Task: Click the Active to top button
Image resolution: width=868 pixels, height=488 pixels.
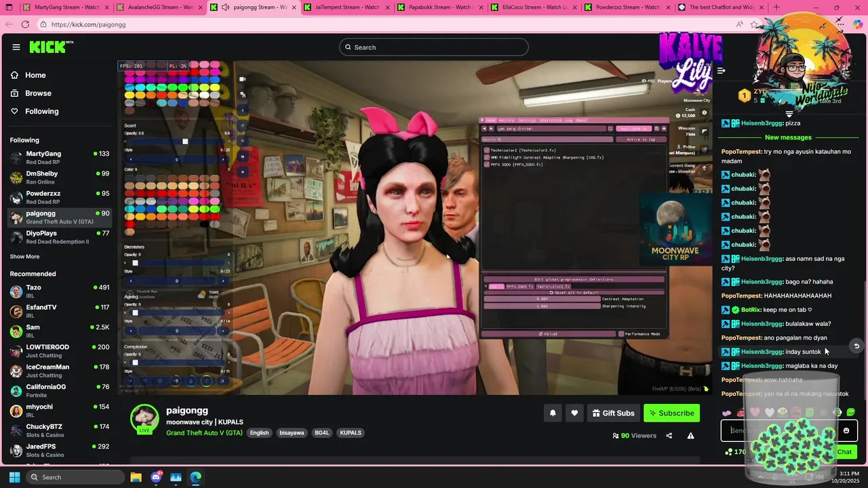Action: pos(641,140)
